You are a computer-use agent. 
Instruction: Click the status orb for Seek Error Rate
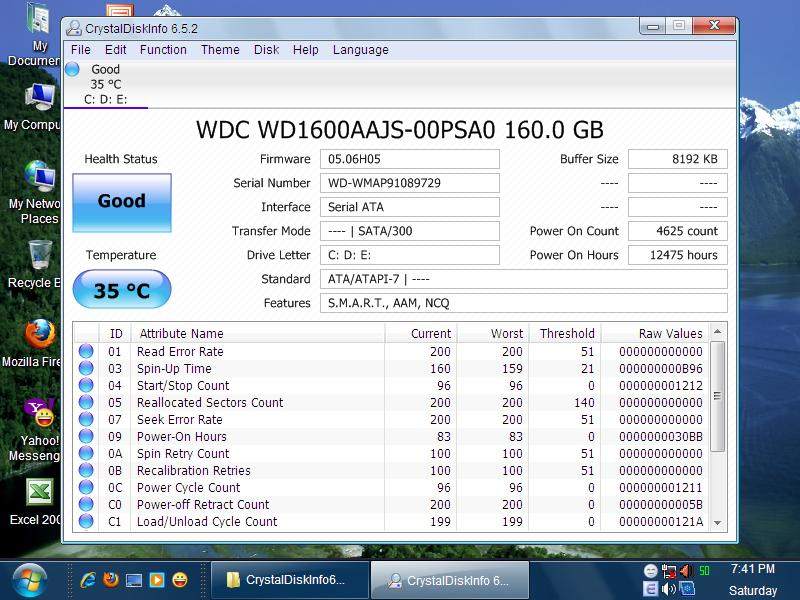click(86, 419)
